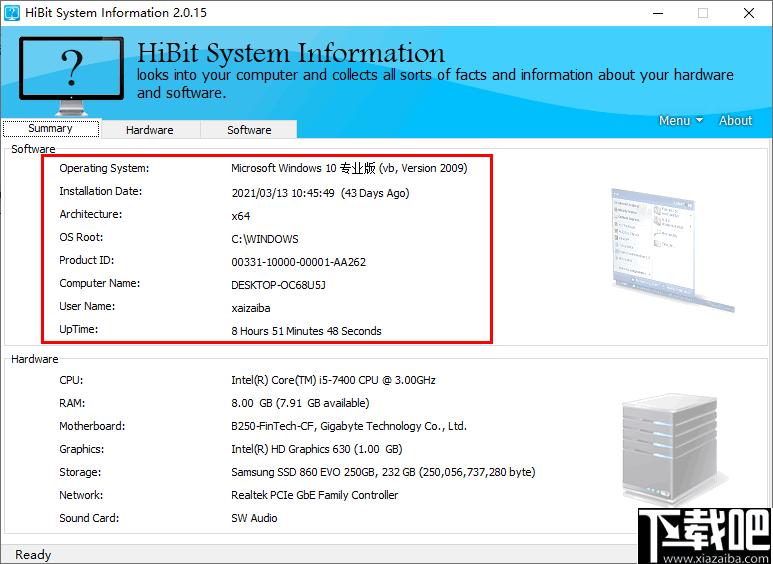773x564 pixels.
Task: Click the x64 architecture value
Action: (x=241, y=216)
